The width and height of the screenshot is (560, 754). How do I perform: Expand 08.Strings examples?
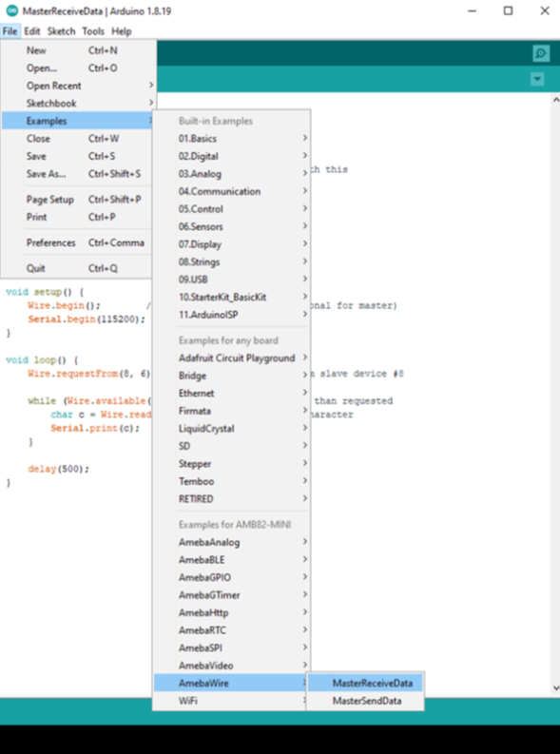(x=232, y=262)
